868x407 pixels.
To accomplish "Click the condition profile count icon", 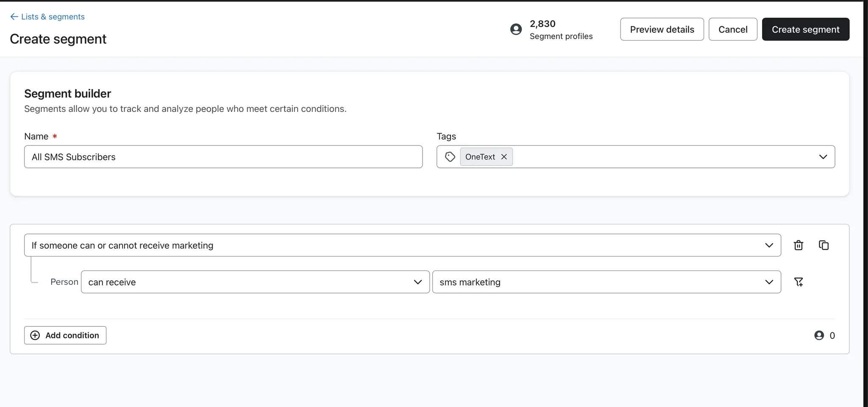I will click(819, 335).
